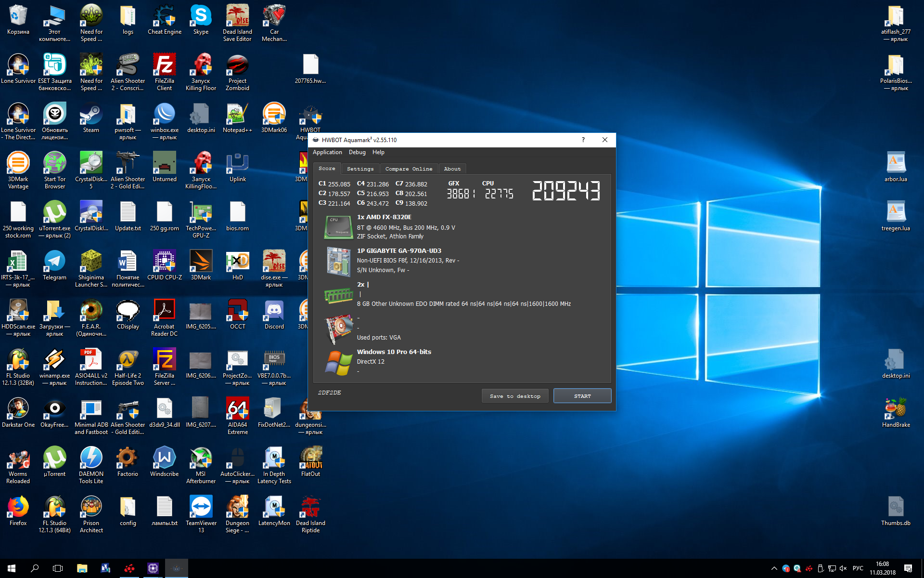
Task: Open the Windows Start menu
Action: (x=12, y=568)
